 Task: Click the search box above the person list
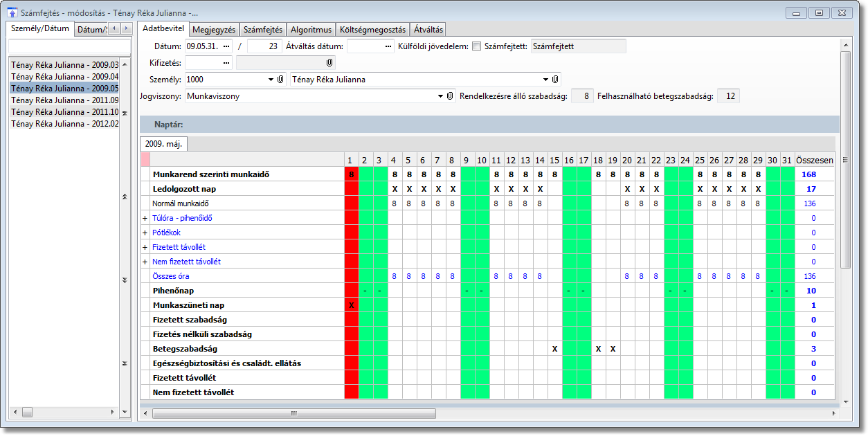click(69, 46)
